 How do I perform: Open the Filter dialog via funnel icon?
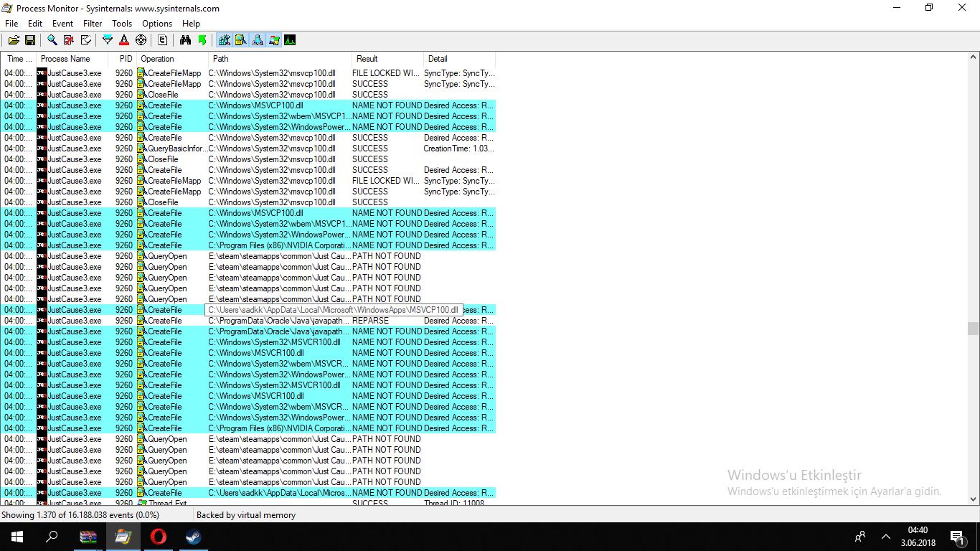point(108,40)
